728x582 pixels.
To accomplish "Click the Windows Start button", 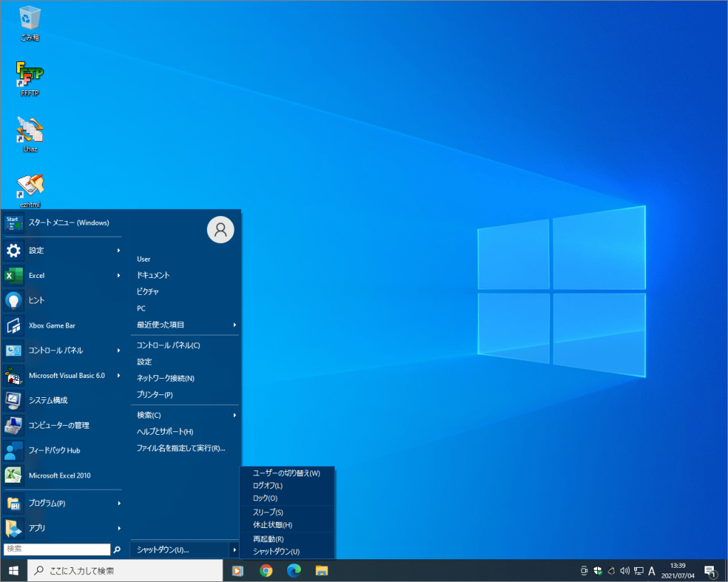I will click(14, 571).
